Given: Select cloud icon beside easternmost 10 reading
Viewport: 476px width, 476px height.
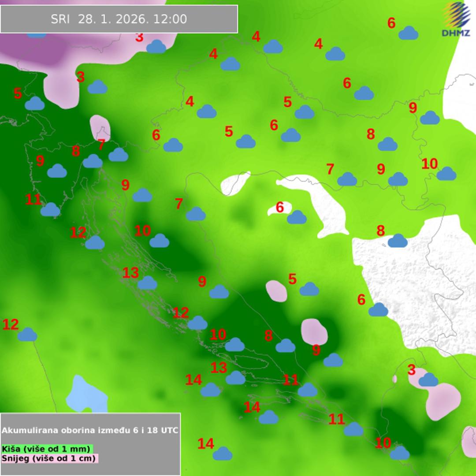Looking at the screenshot, I should pyautogui.click(x=446, y=174).
